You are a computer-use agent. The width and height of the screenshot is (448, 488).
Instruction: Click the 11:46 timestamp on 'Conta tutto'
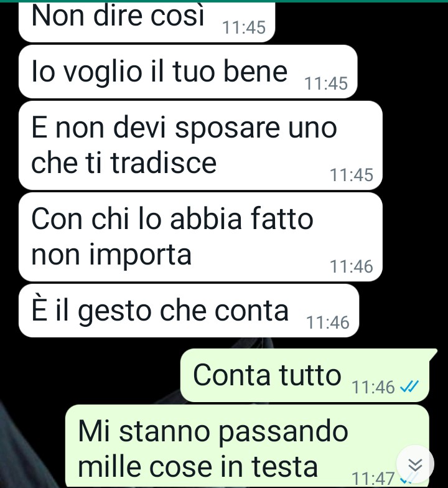point(373,387)
